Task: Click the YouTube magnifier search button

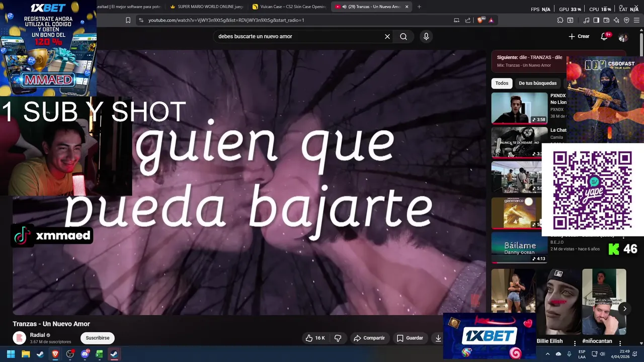Action: 404,36
